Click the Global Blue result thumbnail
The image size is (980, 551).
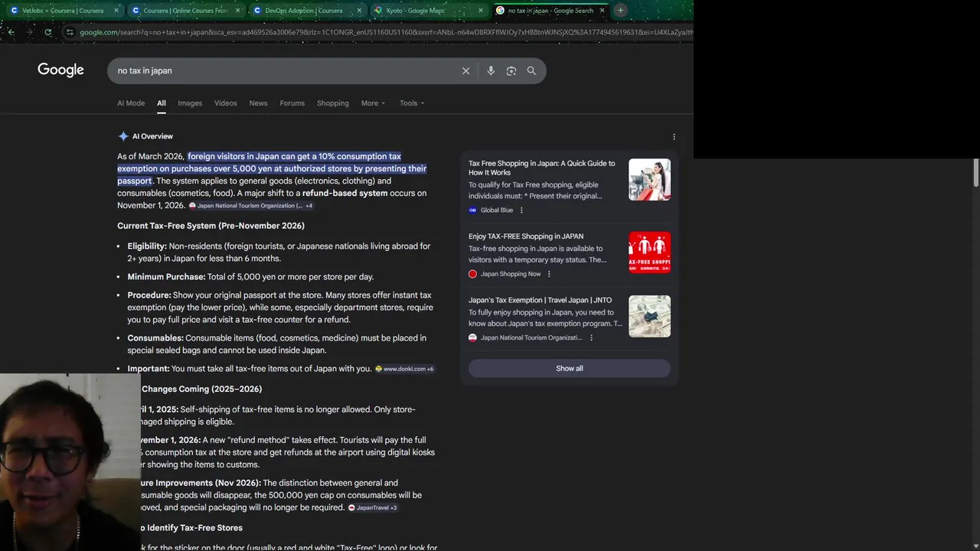click(649, 179)
